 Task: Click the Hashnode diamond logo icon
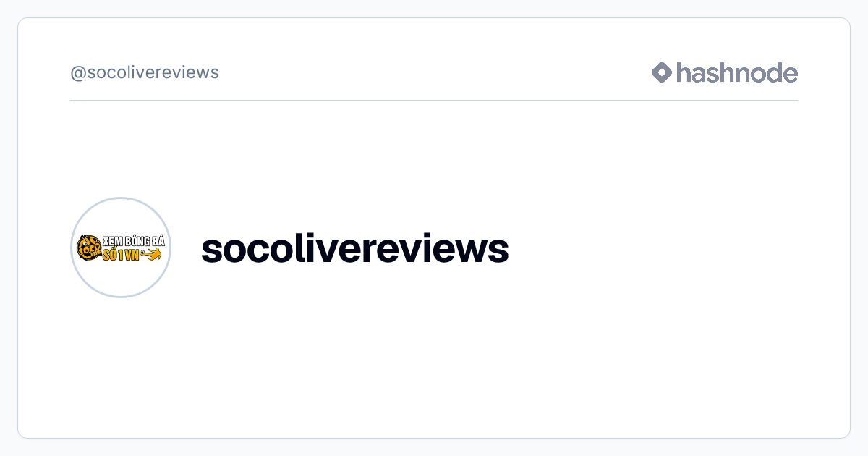tap(662, 72)
